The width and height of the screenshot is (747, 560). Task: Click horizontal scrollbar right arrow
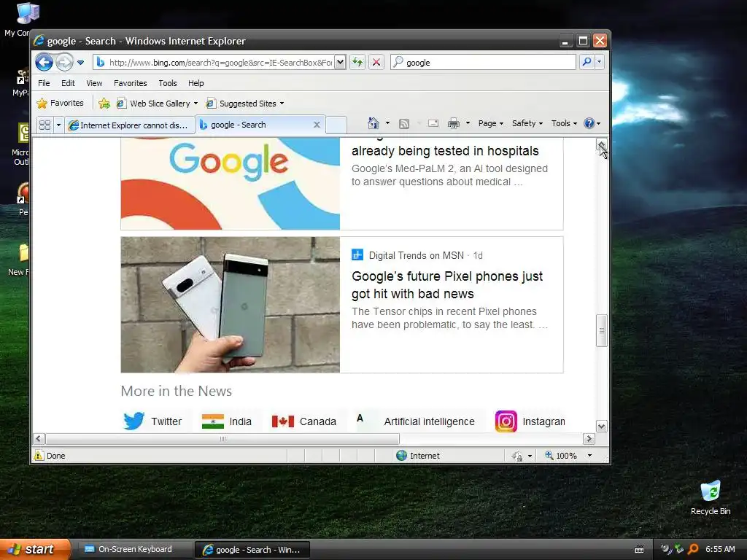tap(589, 438)
